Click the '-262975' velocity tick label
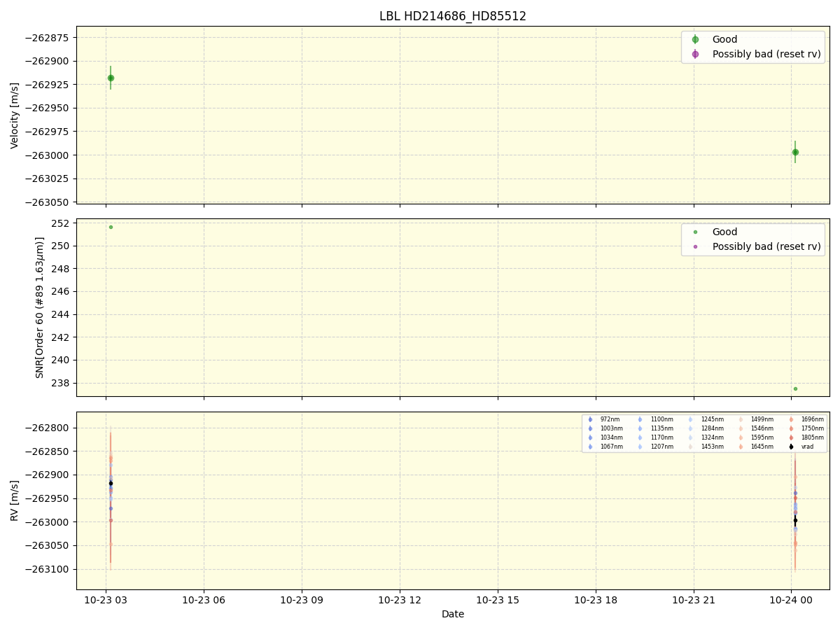This screenshot has height=630, width=840. coord(48,132)
